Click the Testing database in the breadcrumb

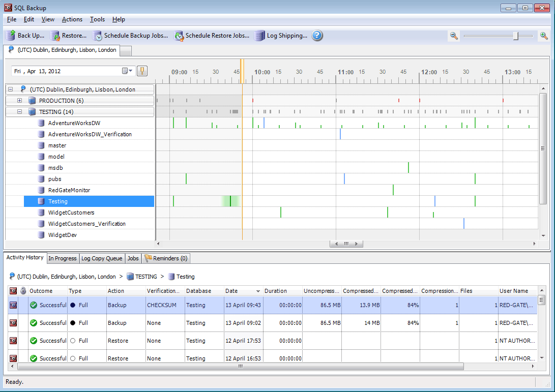(x=181, y=277)
